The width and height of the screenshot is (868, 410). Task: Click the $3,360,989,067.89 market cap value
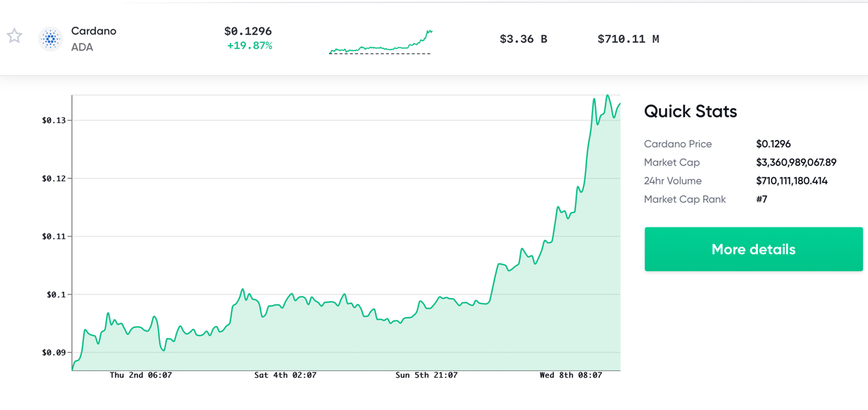pyautogui.click(x=796, y=163)
